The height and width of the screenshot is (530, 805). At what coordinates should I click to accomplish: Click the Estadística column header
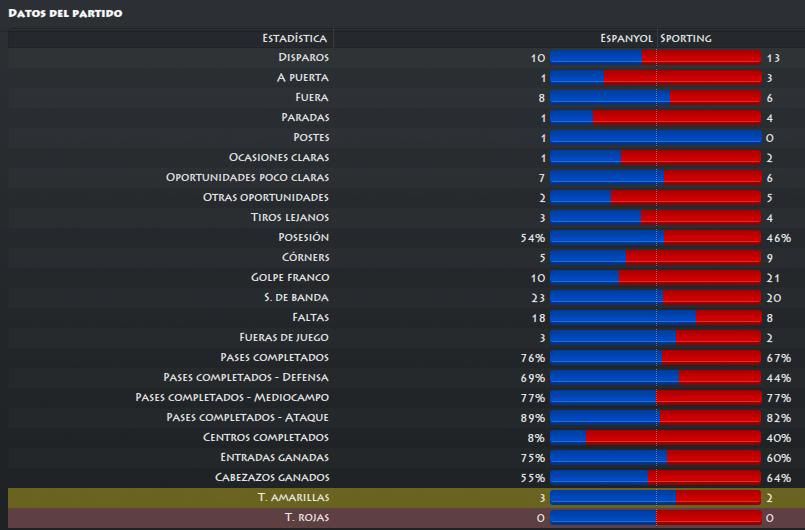[294, 39]
